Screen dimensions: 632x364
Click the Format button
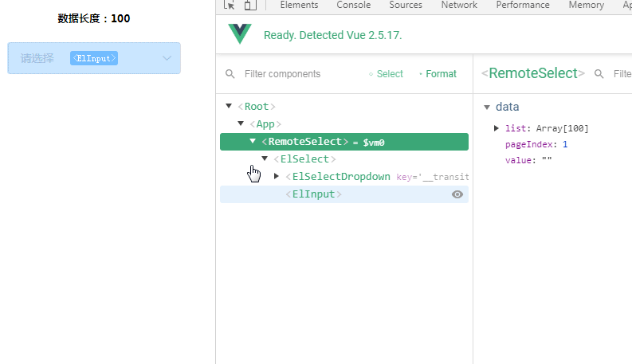click(x=438, y=74)
